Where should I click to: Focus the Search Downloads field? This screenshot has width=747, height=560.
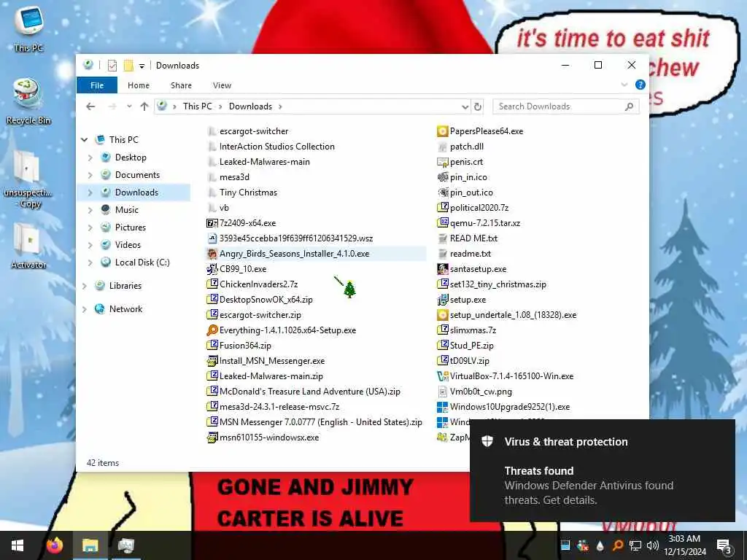point(565,106)
